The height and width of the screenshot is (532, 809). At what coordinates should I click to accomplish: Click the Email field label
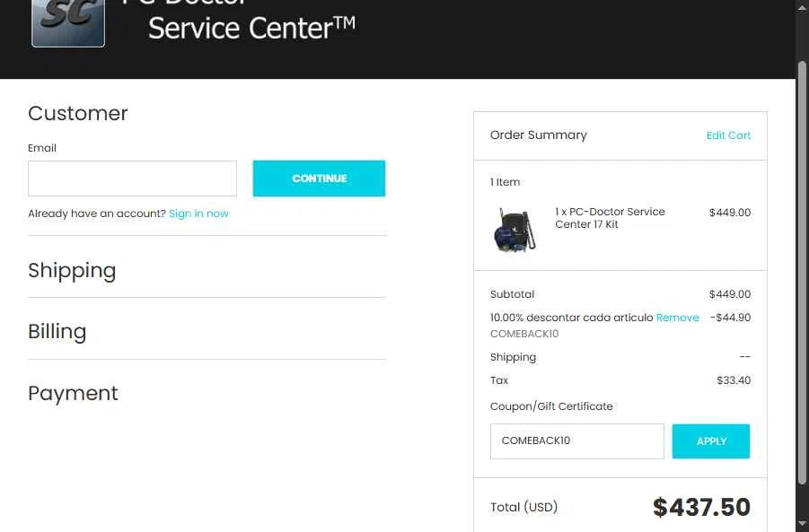42,148
